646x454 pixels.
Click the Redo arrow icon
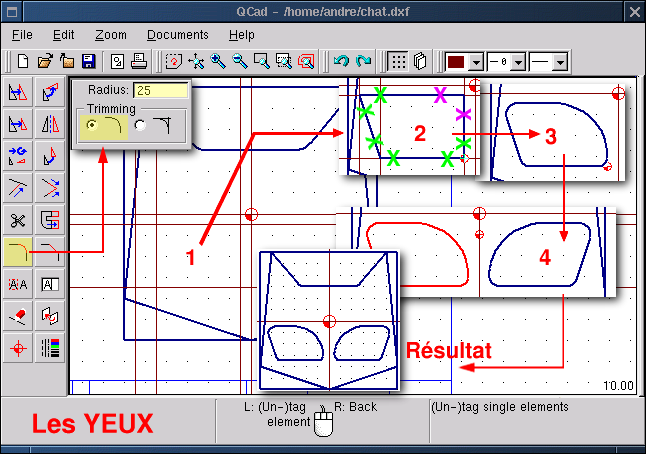(x=363, y=61)
